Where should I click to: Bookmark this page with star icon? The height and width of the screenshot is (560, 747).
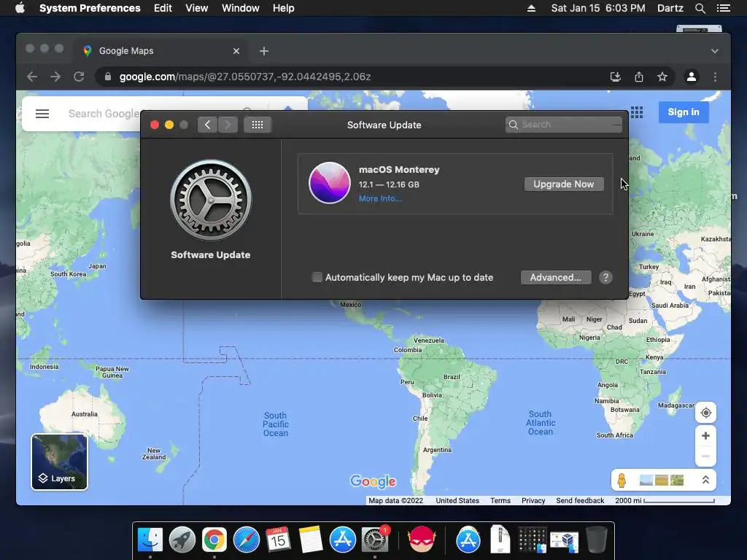(x=662, y=77)
